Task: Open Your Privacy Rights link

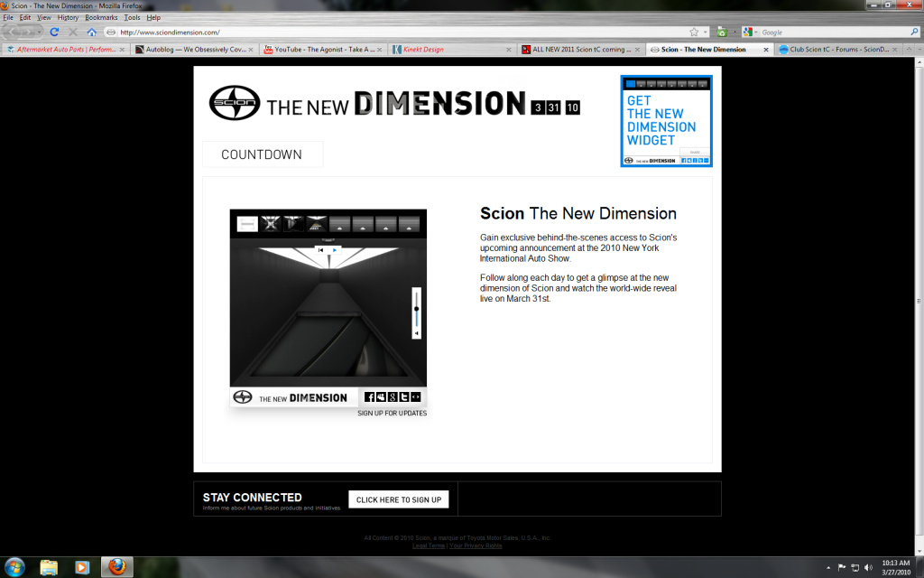Action: coord(476,545)
